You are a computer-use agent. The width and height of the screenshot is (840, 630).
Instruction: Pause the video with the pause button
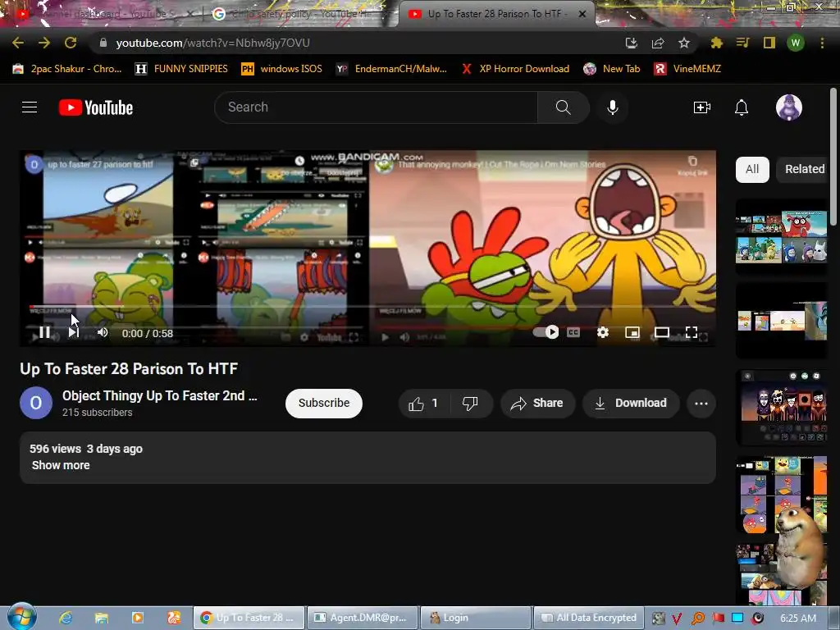click(x=44, y=333)
